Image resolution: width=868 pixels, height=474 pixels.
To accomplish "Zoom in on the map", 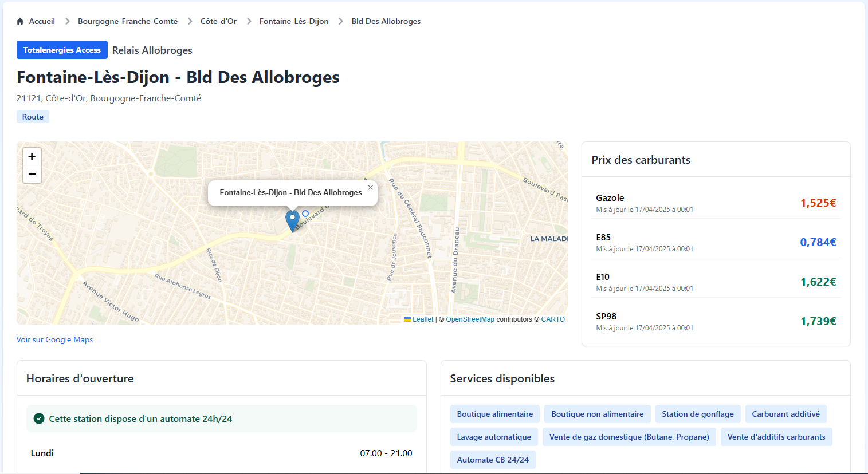I will click(32, 157).
